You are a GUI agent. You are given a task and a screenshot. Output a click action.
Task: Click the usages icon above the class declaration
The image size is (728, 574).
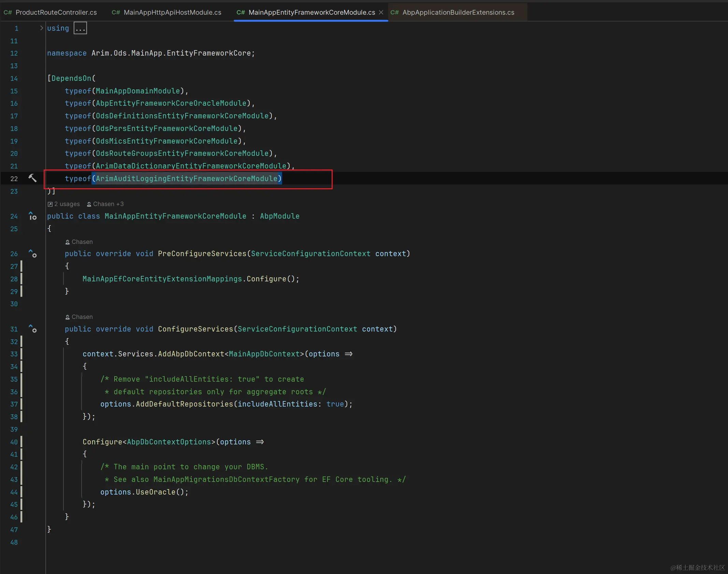(50, 204)
